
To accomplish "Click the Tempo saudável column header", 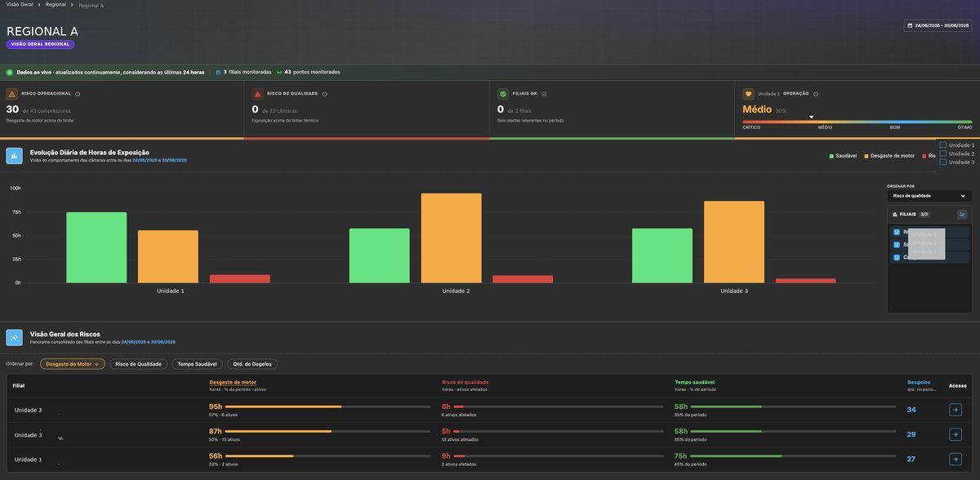I will click(x=695, y=382).
